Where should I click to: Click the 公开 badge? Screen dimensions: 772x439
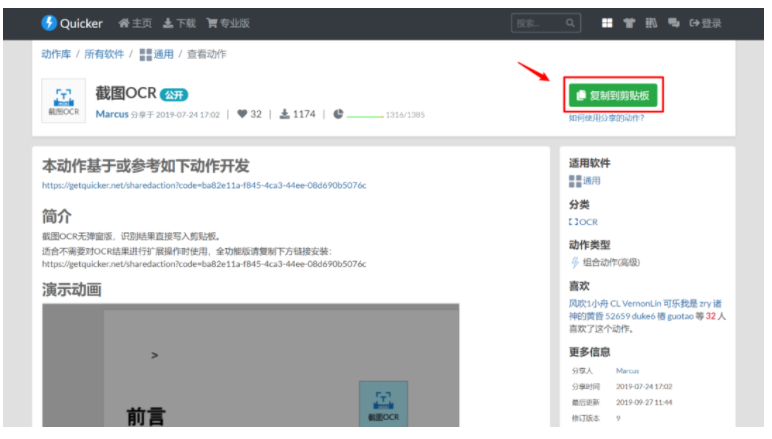point(174,94)
